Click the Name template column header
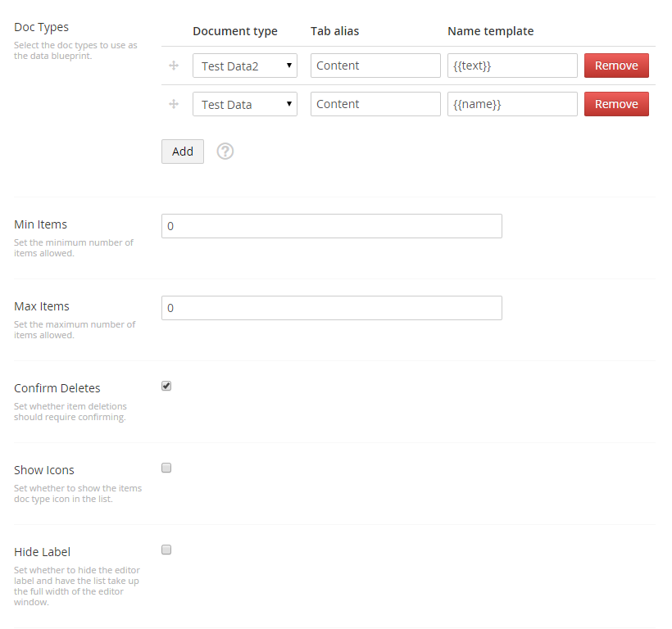This screenshot has width=672, height=629. click(490, 31)
